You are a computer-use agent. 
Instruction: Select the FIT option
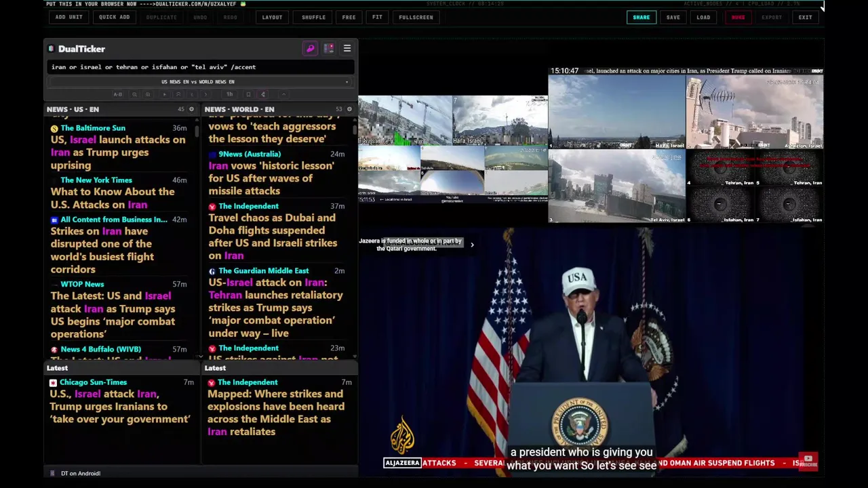click(x=377, y=17)
